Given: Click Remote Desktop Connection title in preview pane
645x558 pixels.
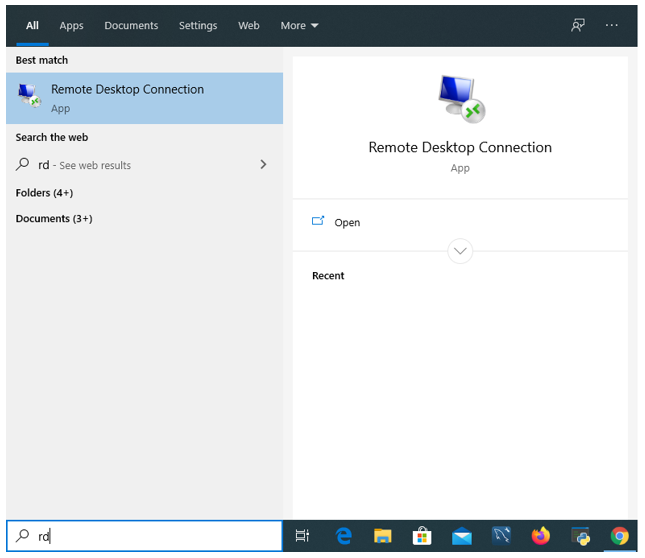Looking at the screenshot, I should (460, 147).
